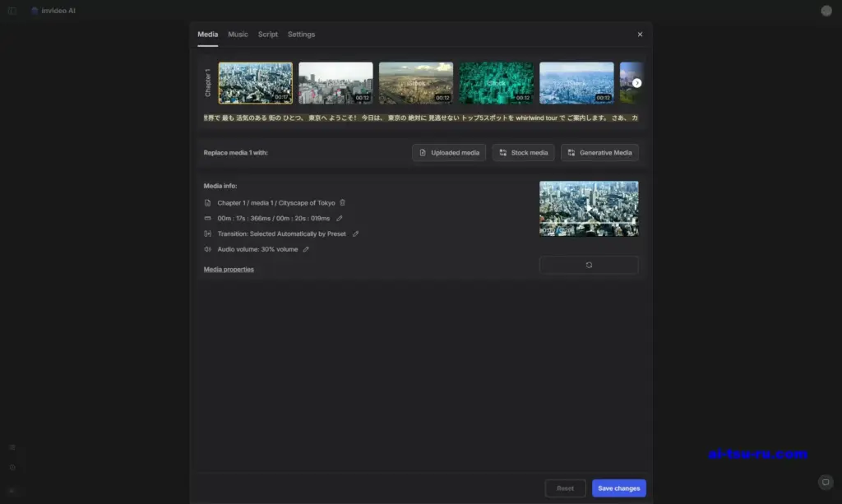Viewport: 842px width, 504px height.
Task: Edit audio volume with pencil icon
Action: [x=306, y=250]
